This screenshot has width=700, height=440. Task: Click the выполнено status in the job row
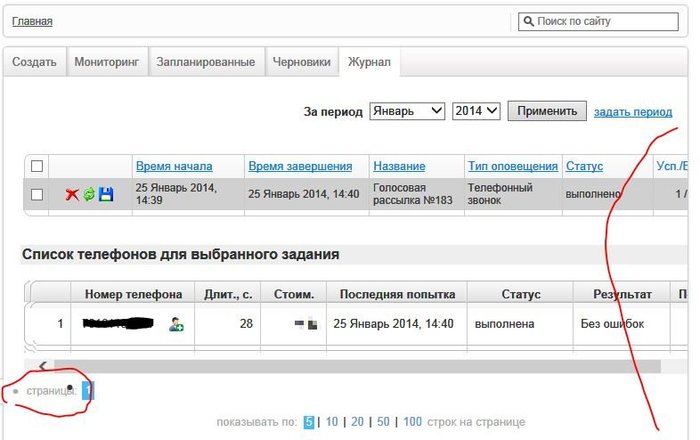pyautogui.click(x=593, y=194)
